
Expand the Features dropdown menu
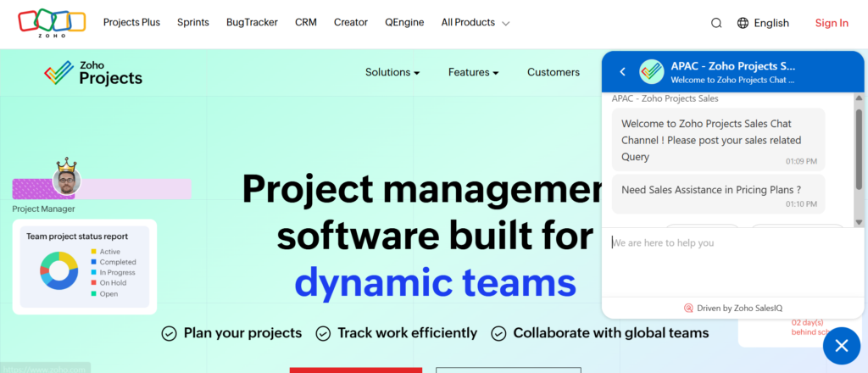pyautogui.click(x=473, y=73)
